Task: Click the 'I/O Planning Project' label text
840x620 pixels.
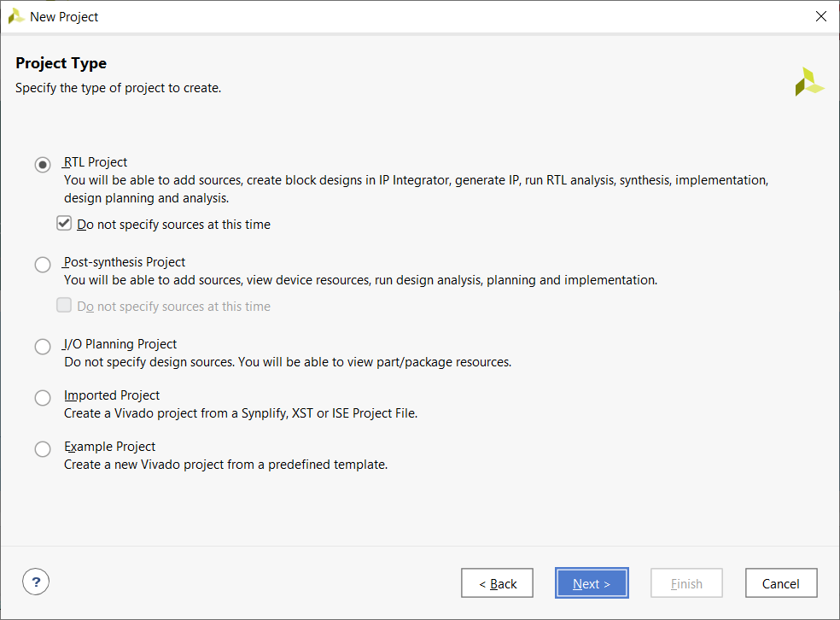Action: pyautogui.click(x=120, y=344)
